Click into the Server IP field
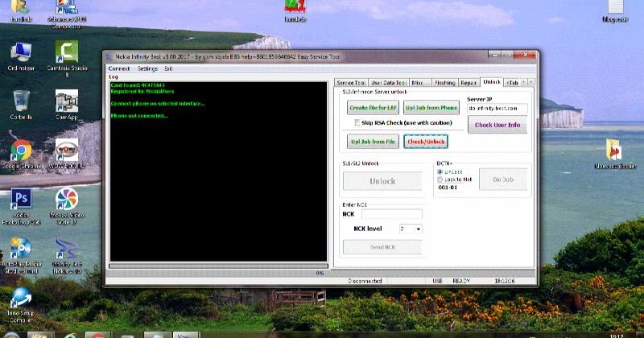Screen dimensions: 644x338 click(497, 109)
